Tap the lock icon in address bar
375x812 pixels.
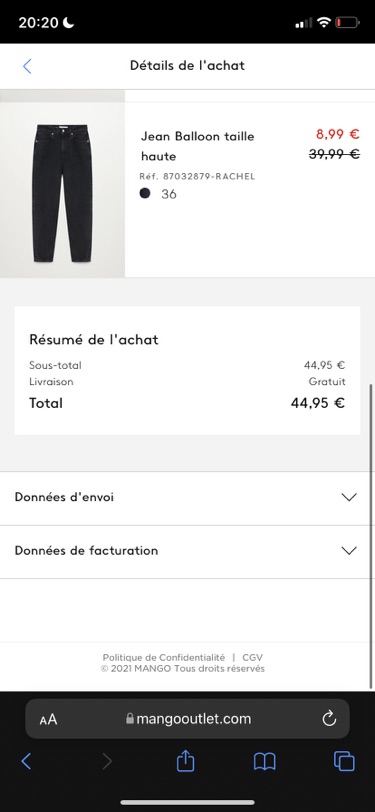tap(129, 718)
